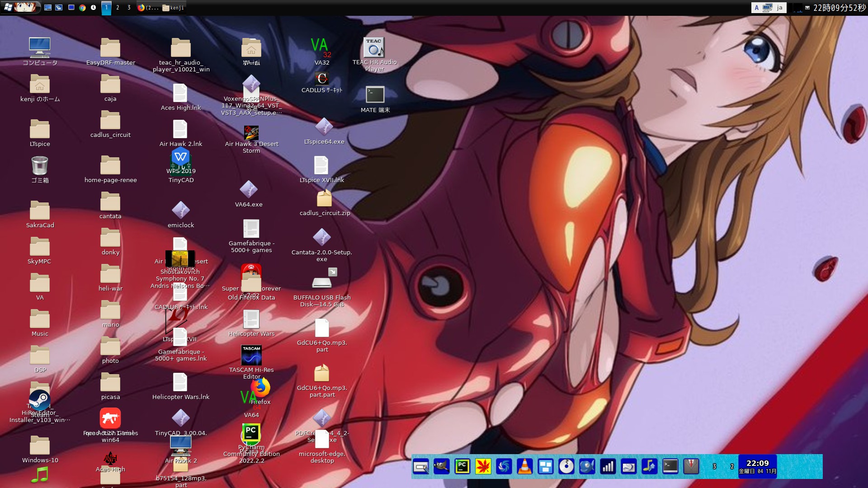
Task: Launch TEAC HR Audio Player
Action: pos(374,47)
